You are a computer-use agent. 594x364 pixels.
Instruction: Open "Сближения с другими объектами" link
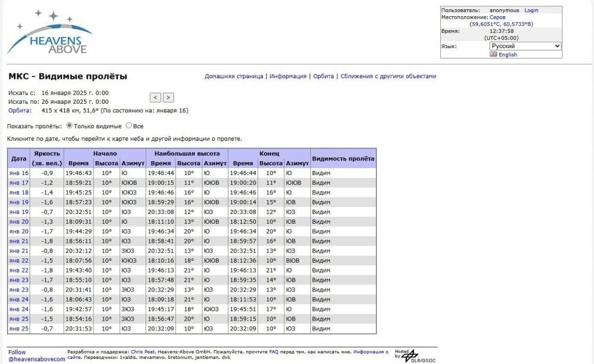388,77
